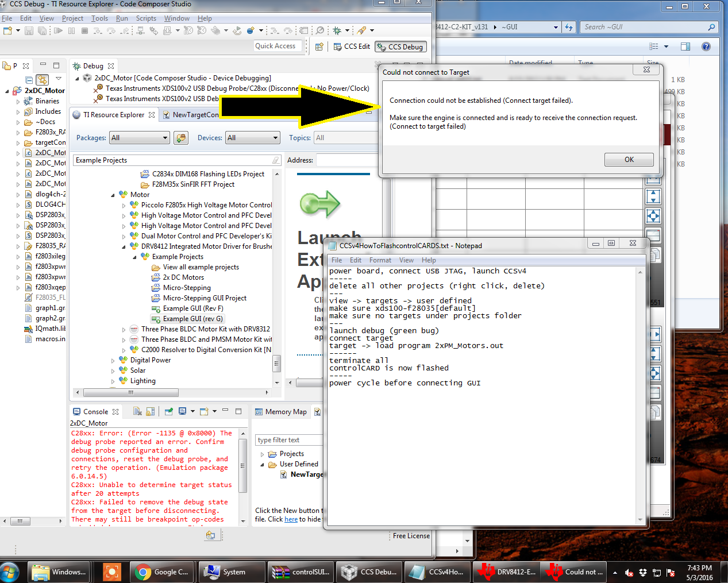Viewport: 728px width, 583px height.
Task: Click the volume muted tray icon
Action: pyautogui.click(x=629, y=572)
